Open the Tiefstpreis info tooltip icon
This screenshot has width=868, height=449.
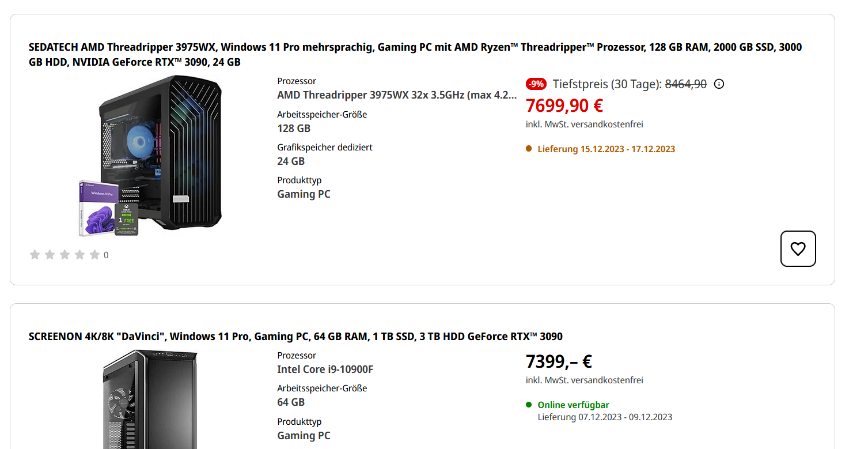coord(718,84)
